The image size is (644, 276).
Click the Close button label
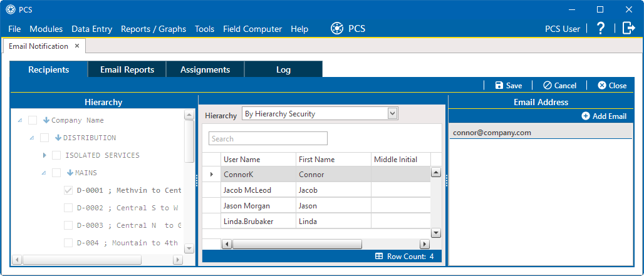tap(618, 85)
